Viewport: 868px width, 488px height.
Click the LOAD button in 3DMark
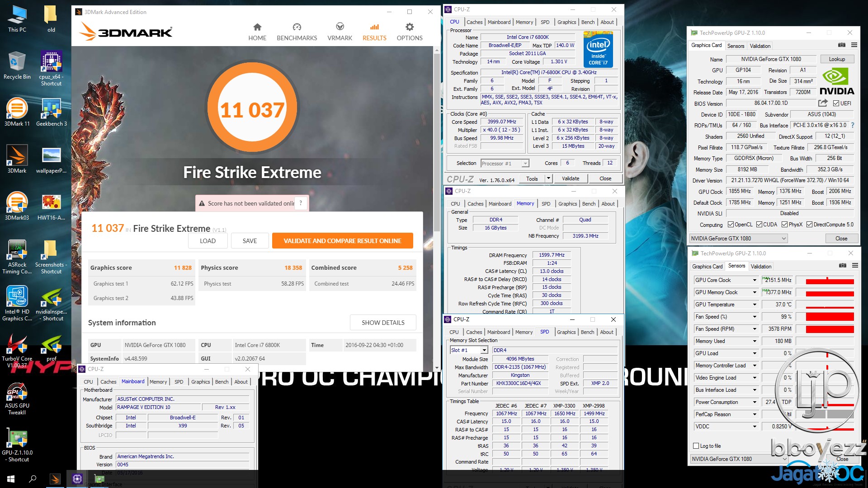[208, 241]
